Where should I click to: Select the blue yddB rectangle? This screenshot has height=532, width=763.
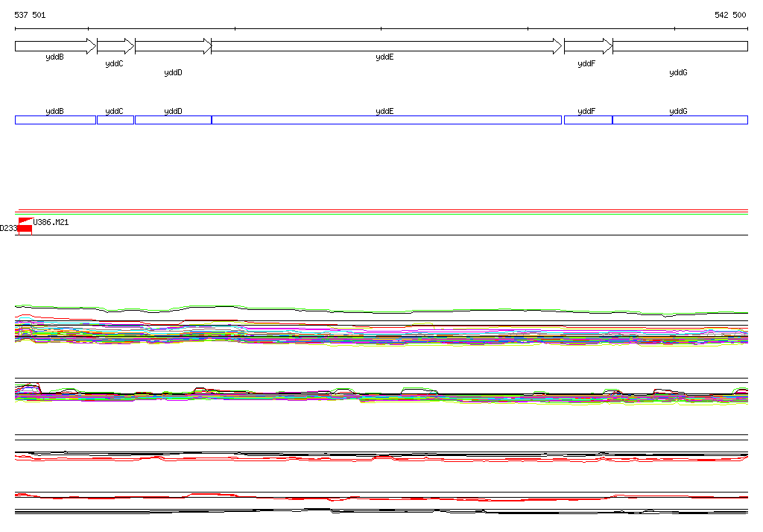coord(55,120)
